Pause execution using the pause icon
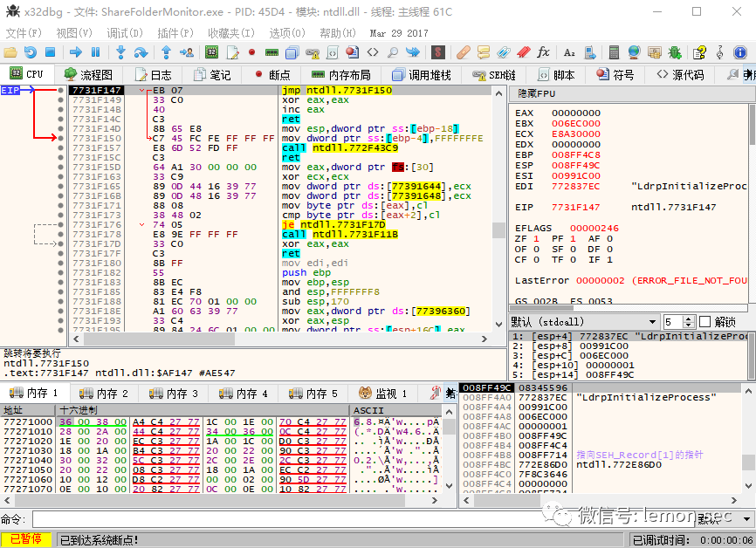The width and height of the screenshot is (756, 548). click(95, 52)
